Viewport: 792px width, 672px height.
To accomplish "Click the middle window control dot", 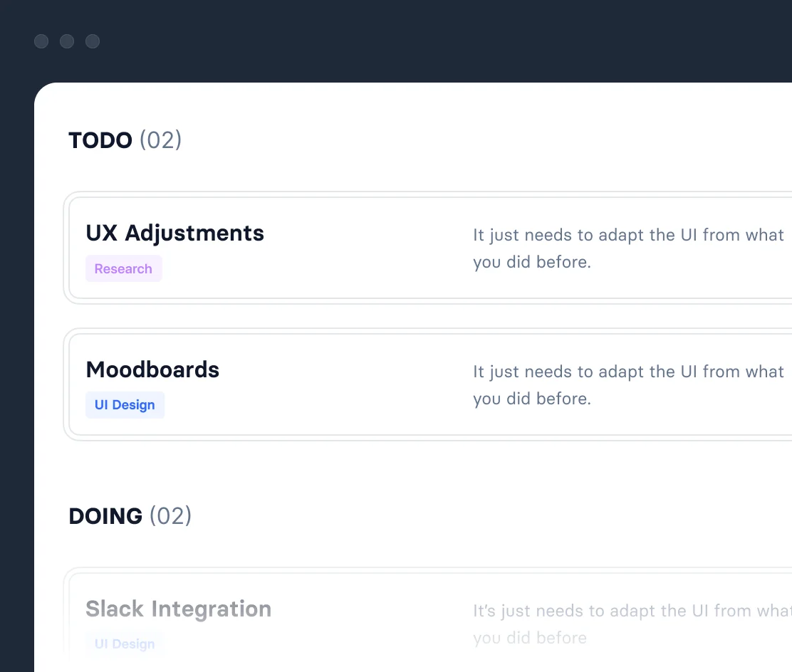I will coord(67,41).
